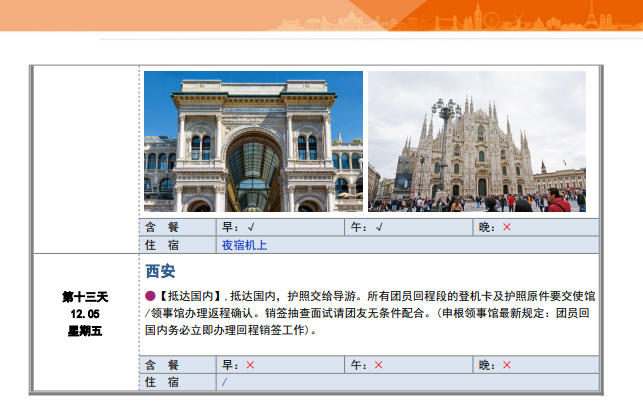This screenshot has width=643, height=409.
Task: Click the check mark beside 午 in upper table
Action: tap(379, 227)
